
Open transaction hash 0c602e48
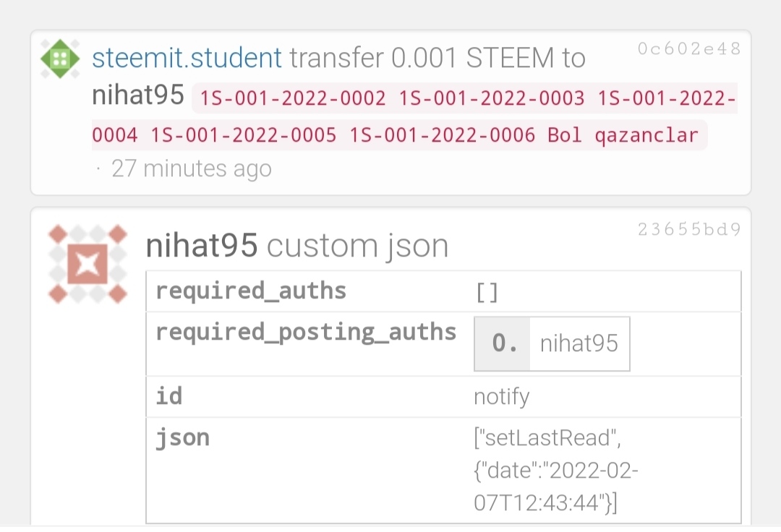(689, 48)
